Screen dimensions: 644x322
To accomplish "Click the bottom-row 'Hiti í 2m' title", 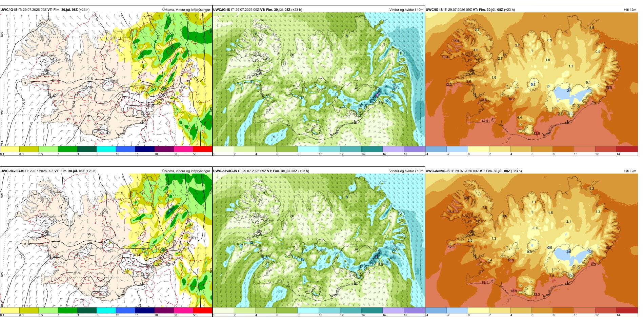I will tap(630, 171).
